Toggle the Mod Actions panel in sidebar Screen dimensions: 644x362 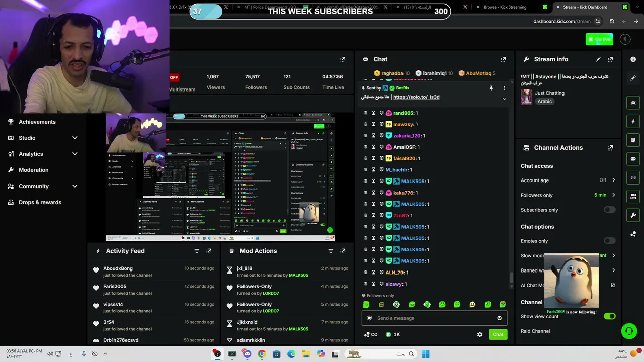point(633,140)
